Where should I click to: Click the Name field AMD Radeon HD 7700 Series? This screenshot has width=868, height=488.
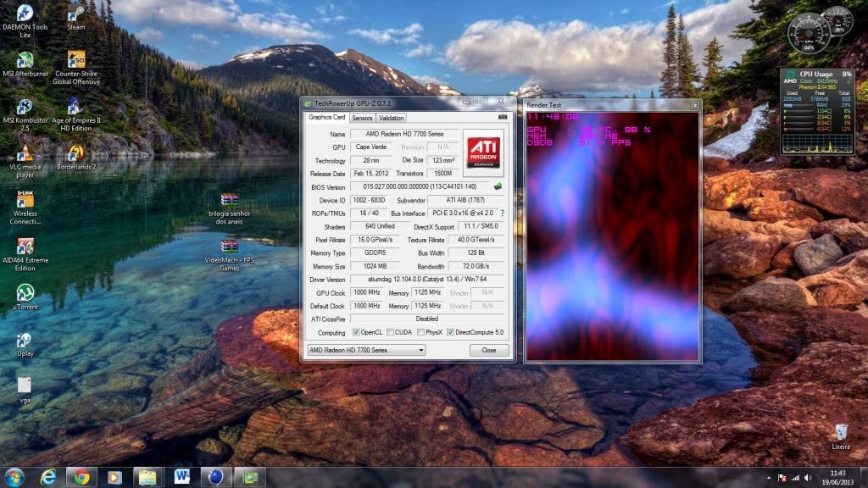[404, 134]
